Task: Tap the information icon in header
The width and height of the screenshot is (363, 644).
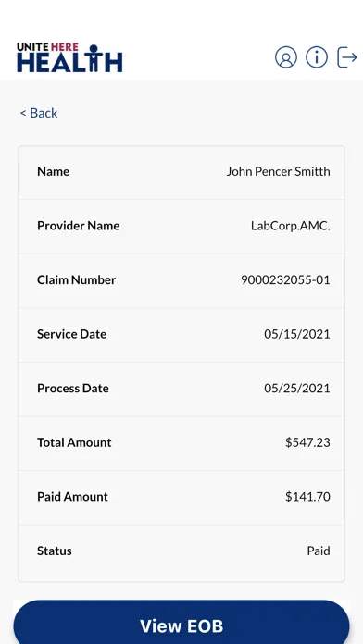Action: (317, 57)
